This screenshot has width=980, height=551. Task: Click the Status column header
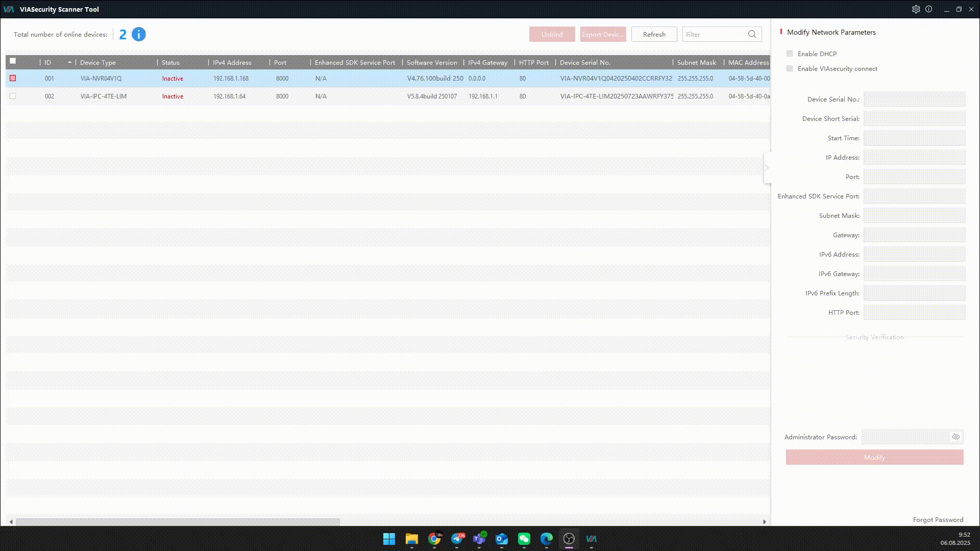170,62
